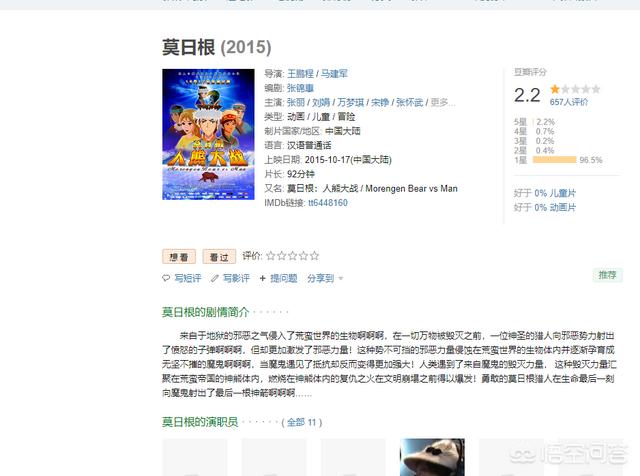The width and height of the screenshot is (640, 476).
Task: Click the 写影评 pencil icon
Action: coord(215,278)
